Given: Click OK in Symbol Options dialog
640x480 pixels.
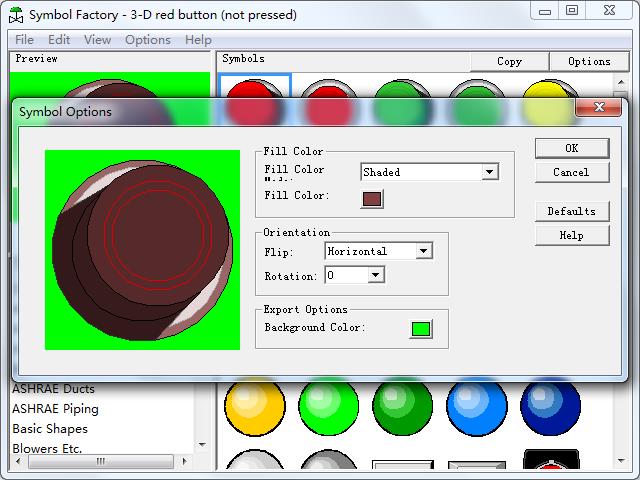Looking at the screenshot, I should point(572,148).
